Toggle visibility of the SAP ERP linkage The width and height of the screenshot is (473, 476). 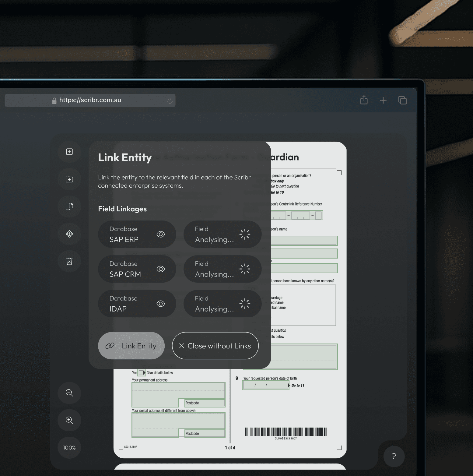coord(161,234)
